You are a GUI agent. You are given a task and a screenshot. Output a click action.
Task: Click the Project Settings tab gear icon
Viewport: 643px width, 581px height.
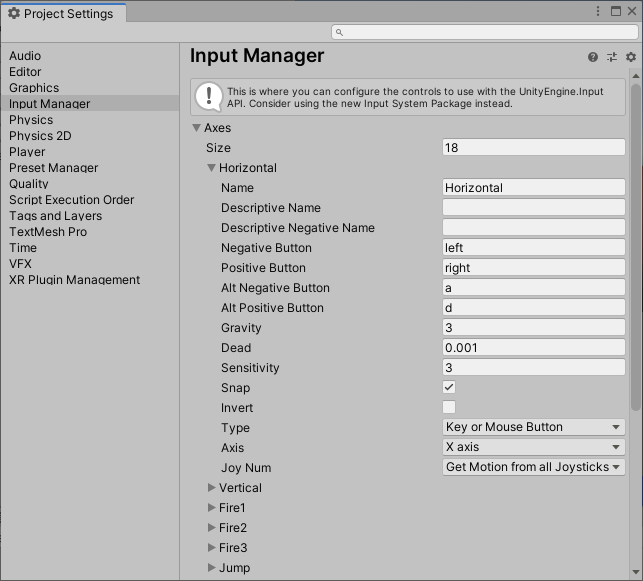[x=14, y=13]
